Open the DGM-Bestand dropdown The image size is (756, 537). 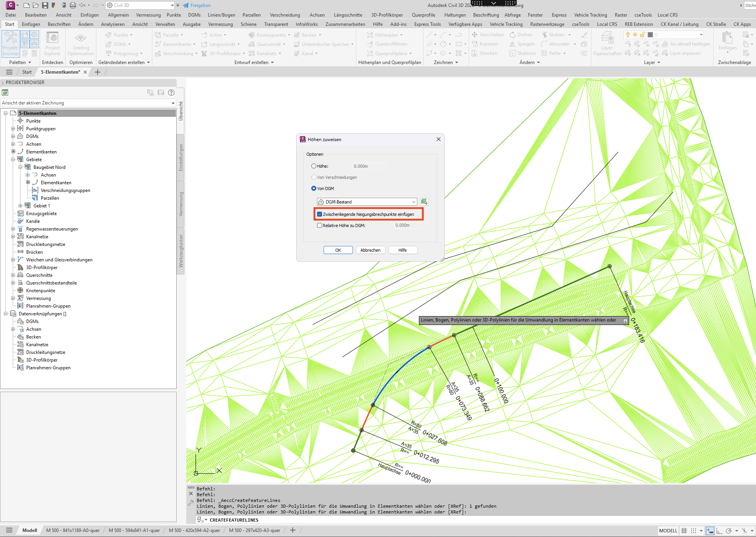click(x=367, y=202)
